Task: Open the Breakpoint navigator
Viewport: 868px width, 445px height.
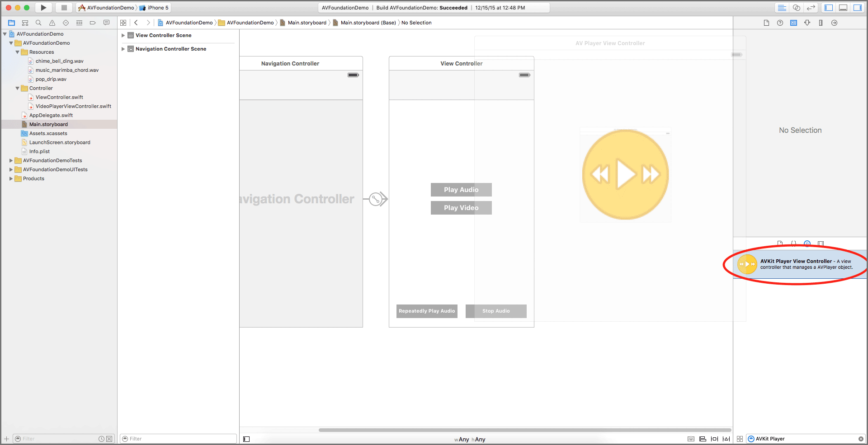Action: pyautogui.click(x=93, y=23)
